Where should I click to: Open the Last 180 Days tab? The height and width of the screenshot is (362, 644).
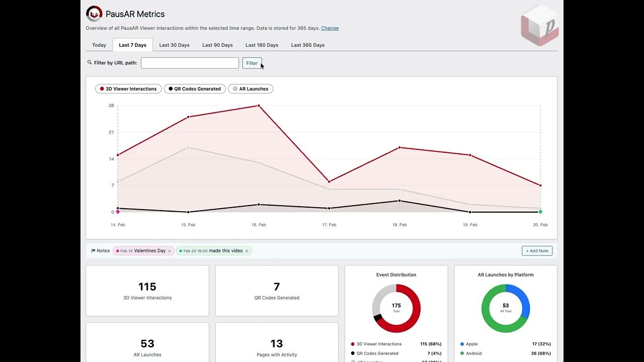(262, 45)
